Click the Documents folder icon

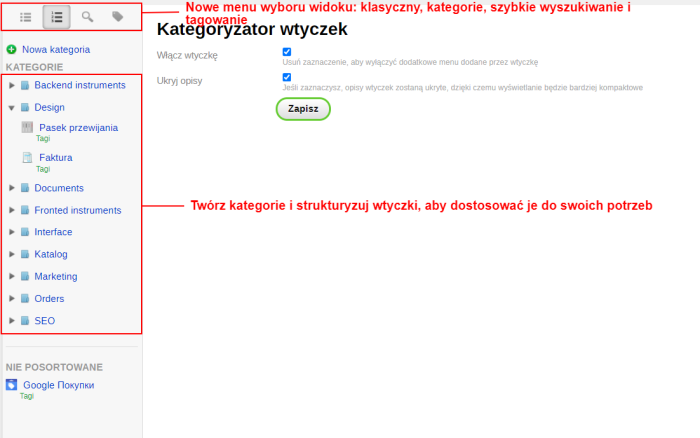coord(25,188)
